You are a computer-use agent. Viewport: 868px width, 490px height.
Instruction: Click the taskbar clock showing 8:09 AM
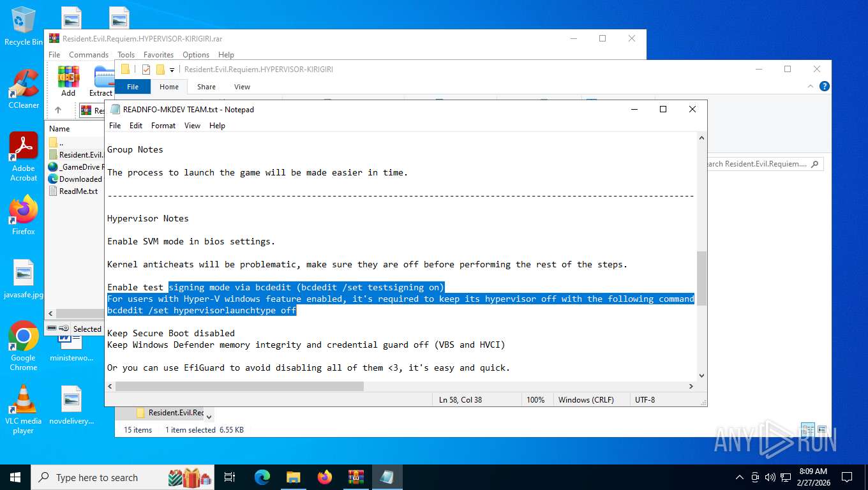[813, 477]
